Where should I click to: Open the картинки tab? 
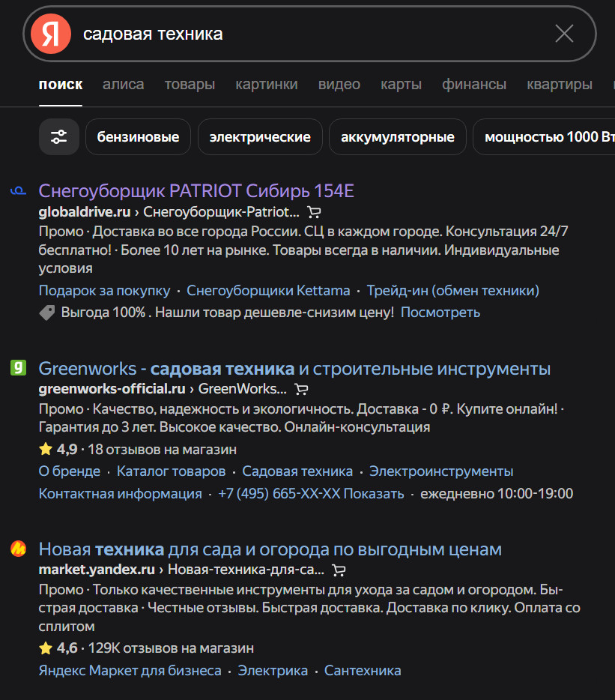[267, 85]
